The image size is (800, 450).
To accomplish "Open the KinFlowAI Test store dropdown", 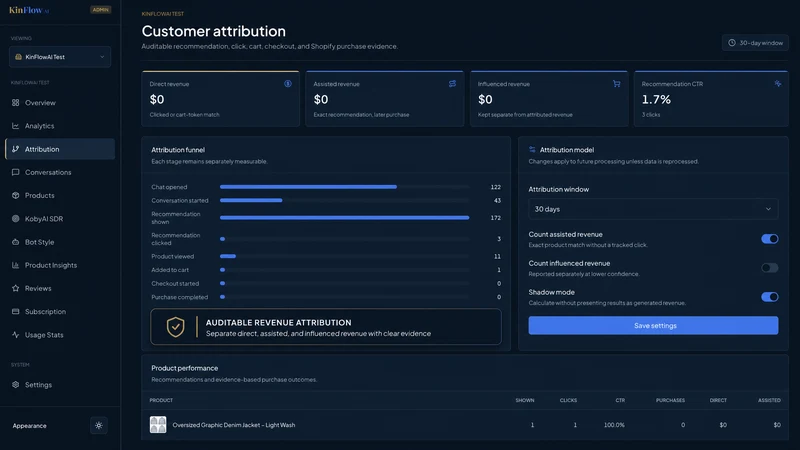I will (60, 57).
